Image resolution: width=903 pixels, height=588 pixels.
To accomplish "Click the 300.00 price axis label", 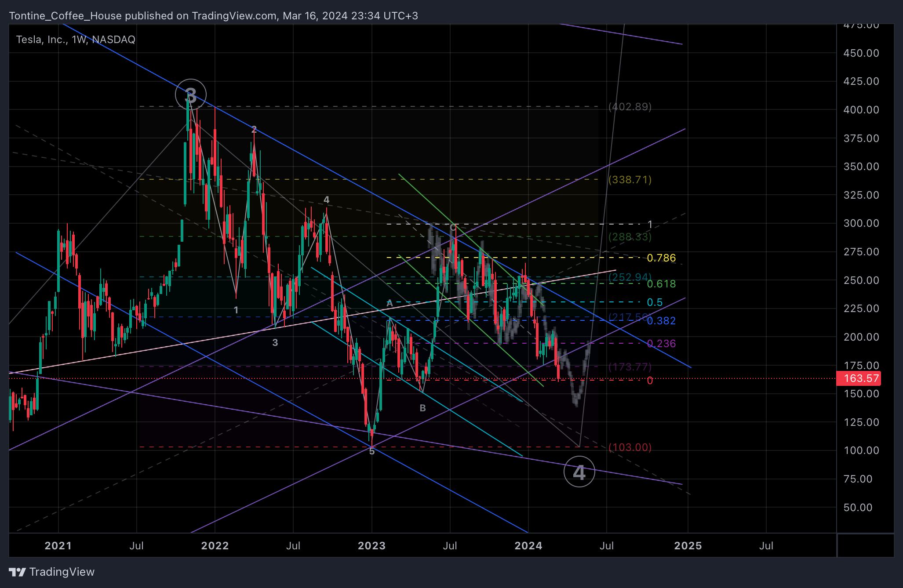I will pos(861,223).
